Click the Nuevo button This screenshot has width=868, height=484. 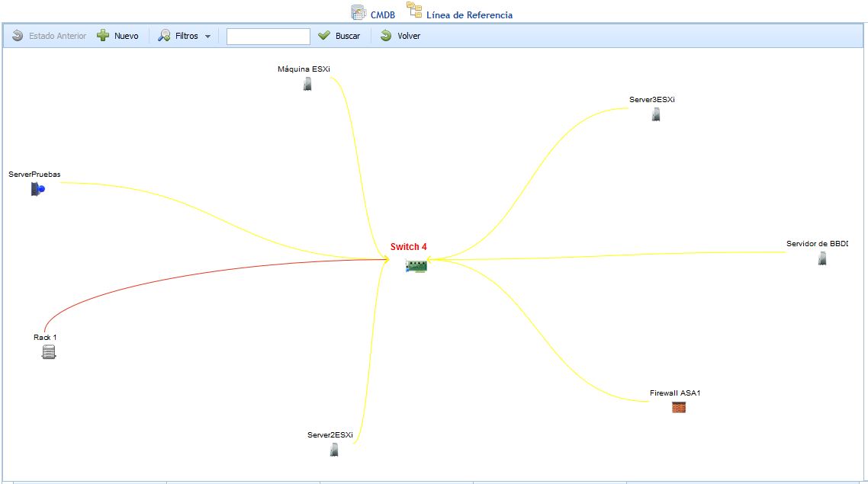[118, 36]
